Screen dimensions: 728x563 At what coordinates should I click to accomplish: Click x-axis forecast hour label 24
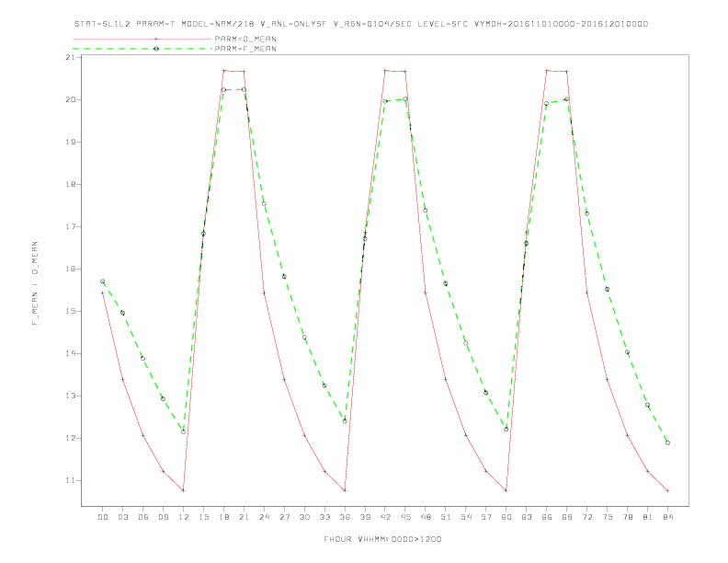point(264,517)
